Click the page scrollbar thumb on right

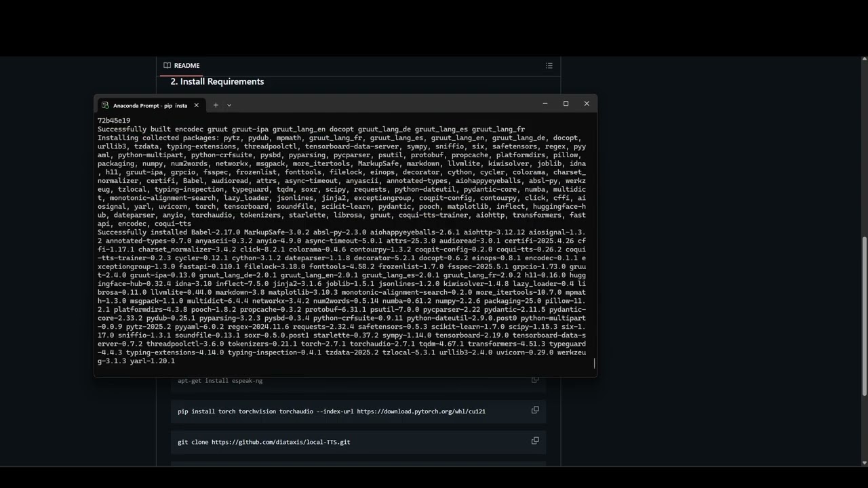864,317
